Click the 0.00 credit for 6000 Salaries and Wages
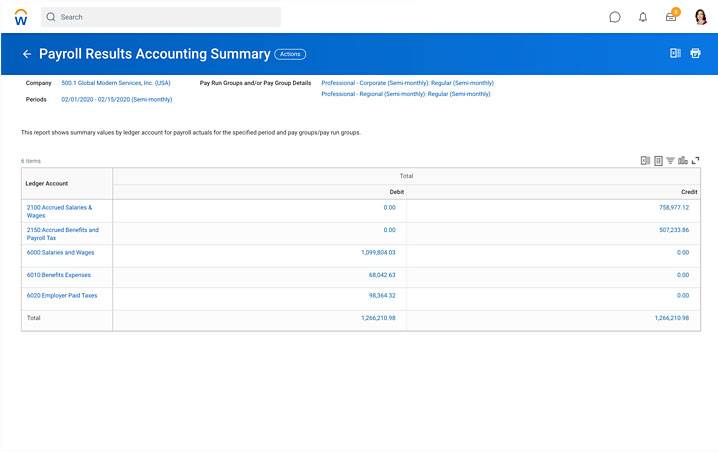The height and width of the screenshot is (452, 718). (x=683, y=252)
